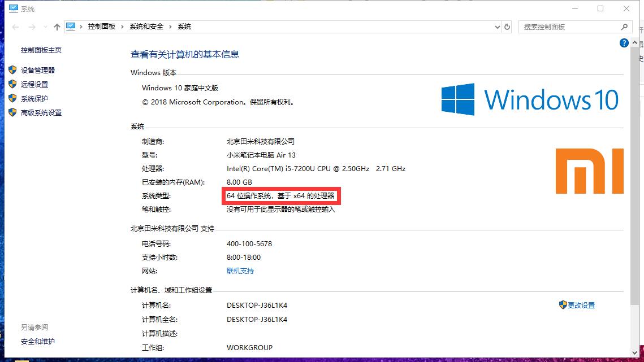The width and height of the screenshot is (644, 362).
Task: Refresh the page with the refresh icon
Action: 507,27
